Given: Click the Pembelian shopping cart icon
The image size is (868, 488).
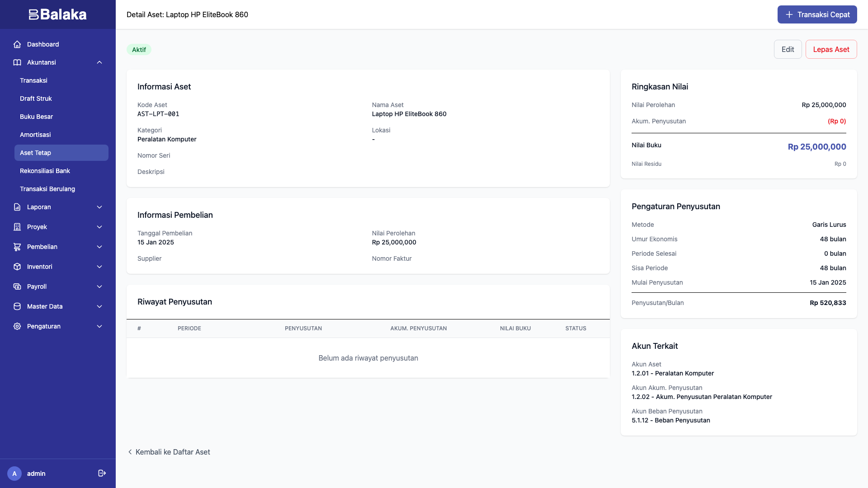Looking at the screenshot, I should (17, 247).
